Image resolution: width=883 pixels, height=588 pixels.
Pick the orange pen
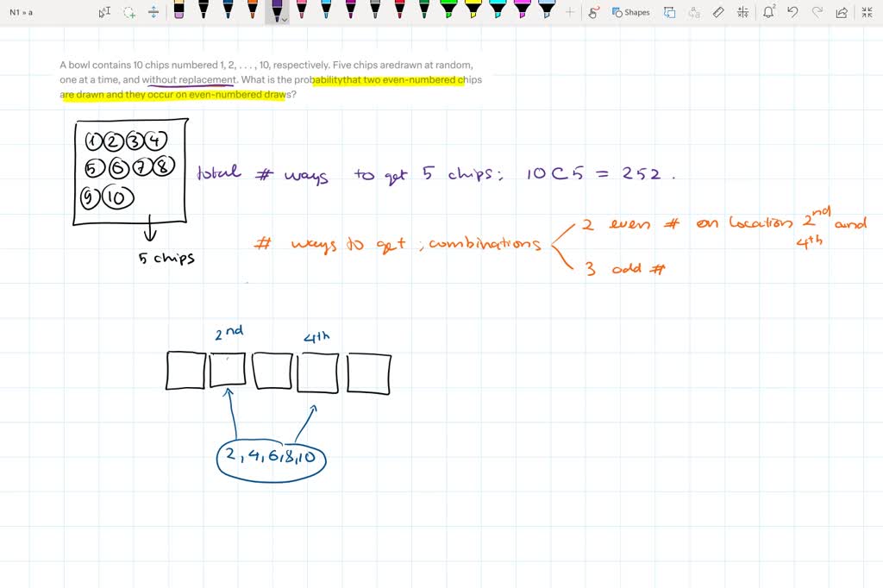coord(253,9)
